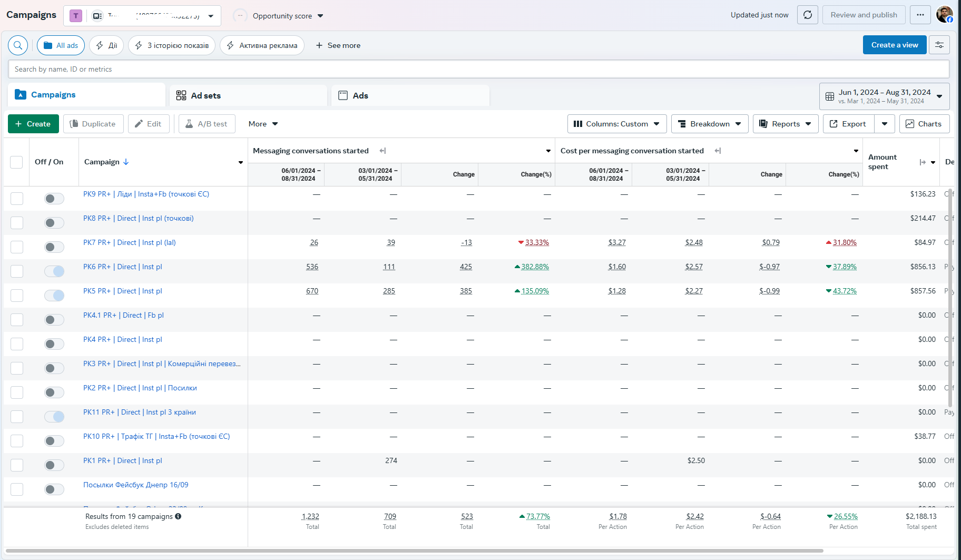Open the Reports dropdown
961x560 pixels.
click(x=786, y=124)
